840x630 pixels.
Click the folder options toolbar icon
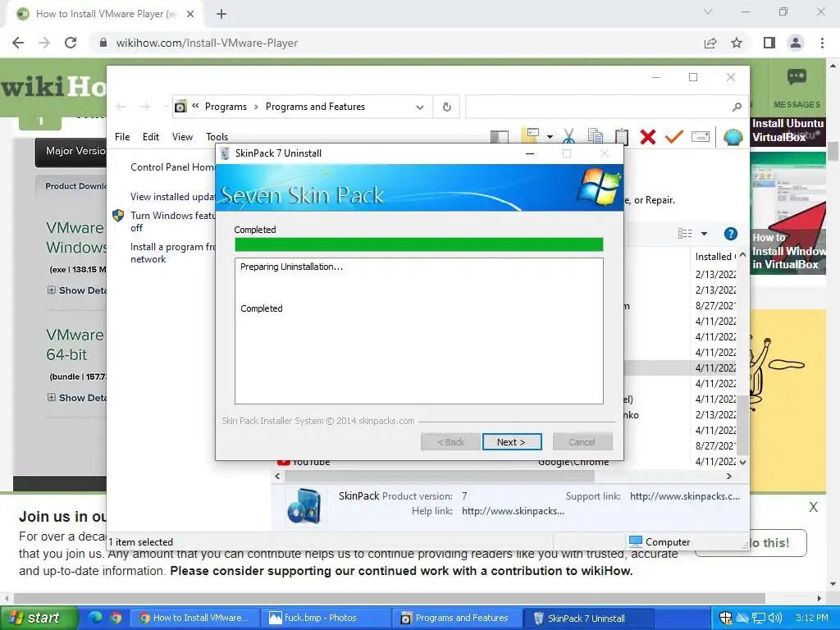(x=531, y=136)
